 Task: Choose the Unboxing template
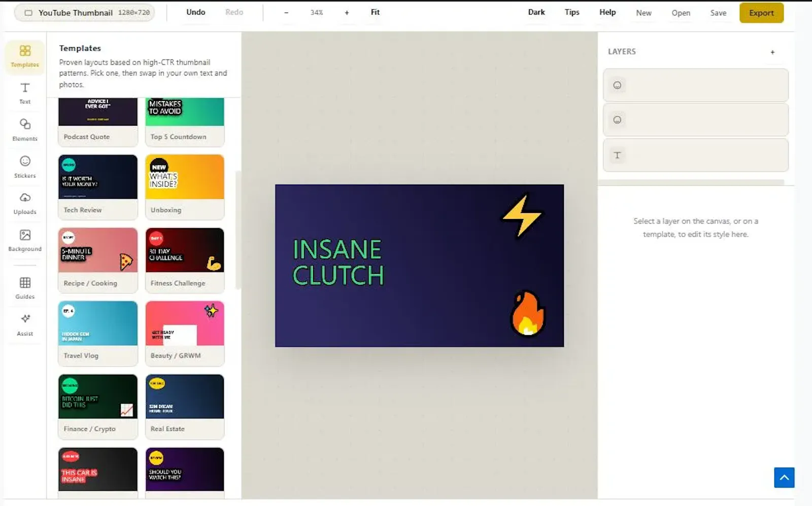point(185,187)
